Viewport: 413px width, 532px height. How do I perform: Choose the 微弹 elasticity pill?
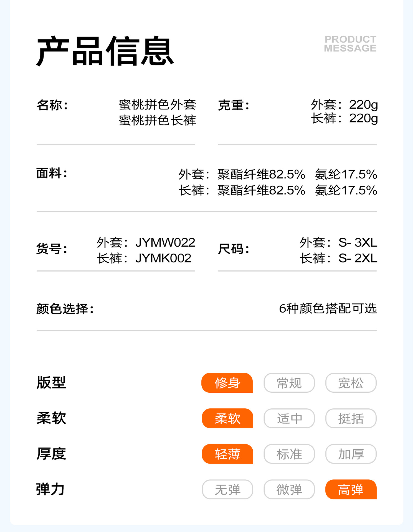(289, 489)
